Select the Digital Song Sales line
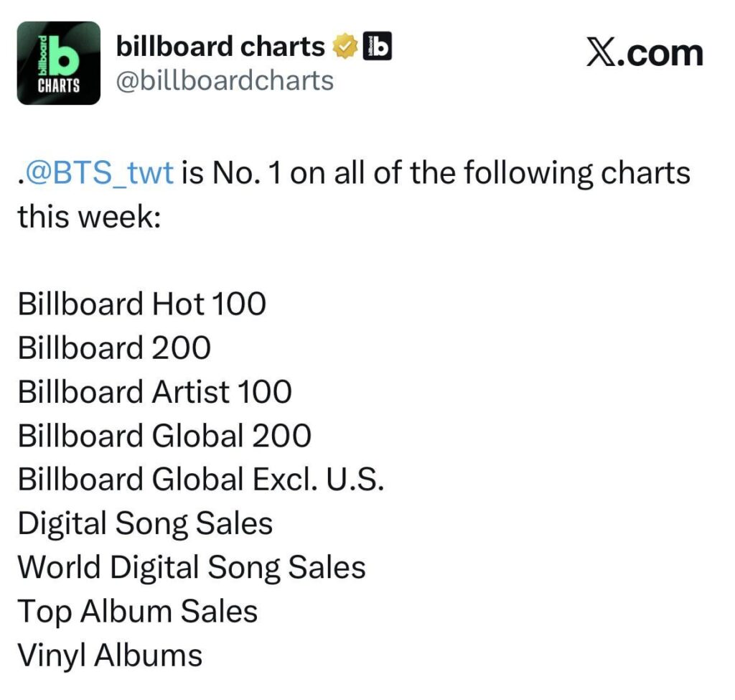Screen dimensions: 735x700 click(145, 523)
